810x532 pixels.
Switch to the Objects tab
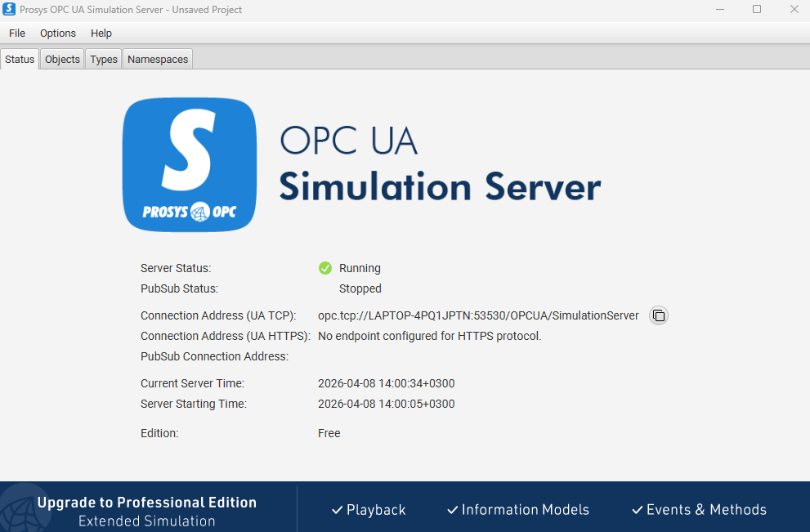pyautogui.click(x=62, y=60)
